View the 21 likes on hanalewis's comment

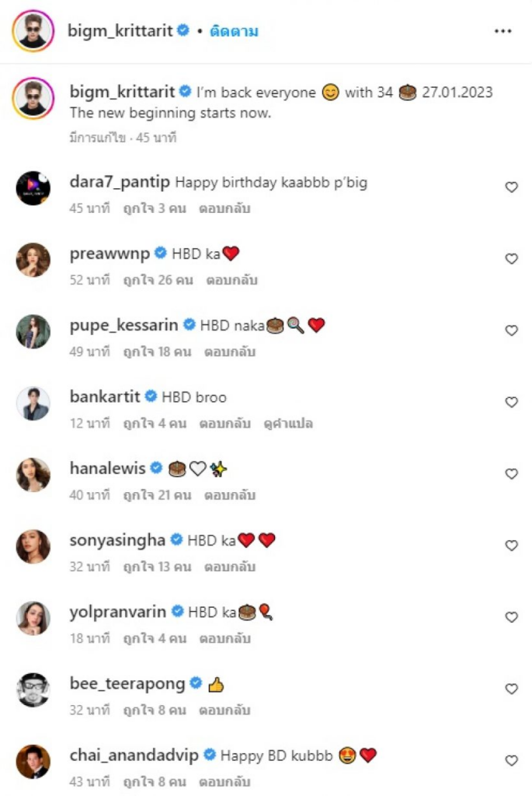(157, 495)
